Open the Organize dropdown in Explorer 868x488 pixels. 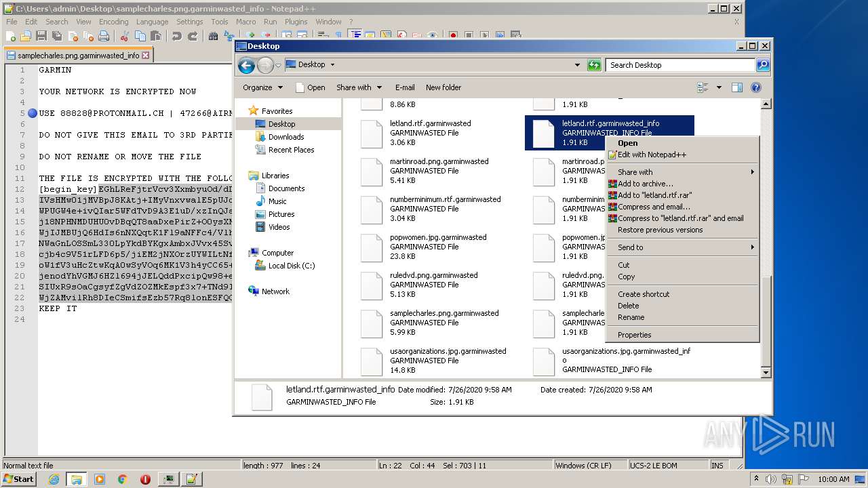[262, 87]
